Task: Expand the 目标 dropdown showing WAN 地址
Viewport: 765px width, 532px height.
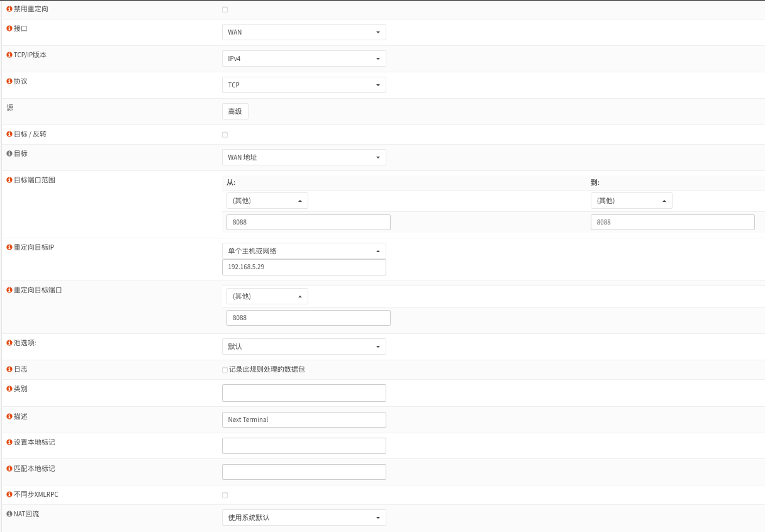Action: (304, 157)
